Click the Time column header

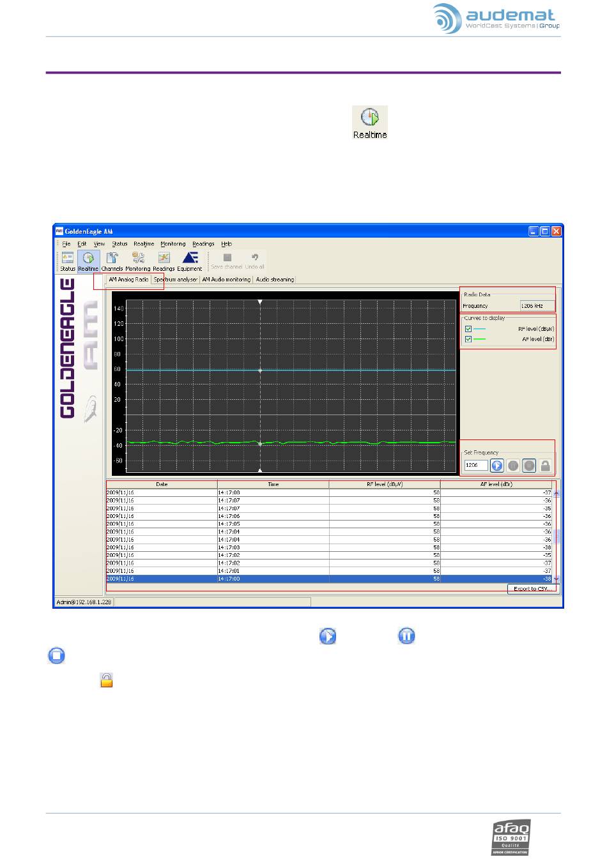(273, 485)
